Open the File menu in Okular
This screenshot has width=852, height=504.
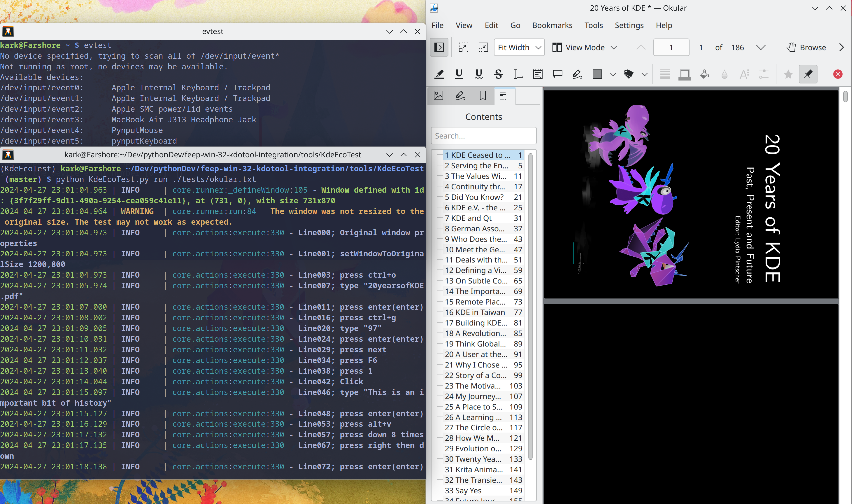click(x=438, y=25)
